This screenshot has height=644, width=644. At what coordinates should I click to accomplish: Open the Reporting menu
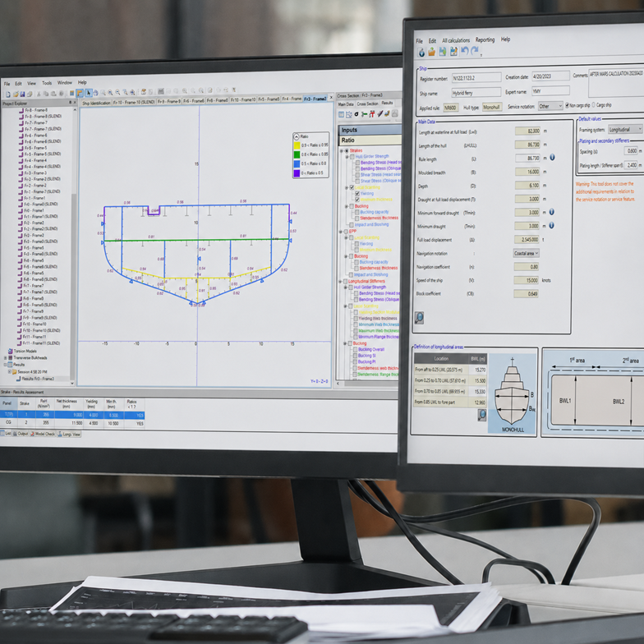(x=485, y=39)
